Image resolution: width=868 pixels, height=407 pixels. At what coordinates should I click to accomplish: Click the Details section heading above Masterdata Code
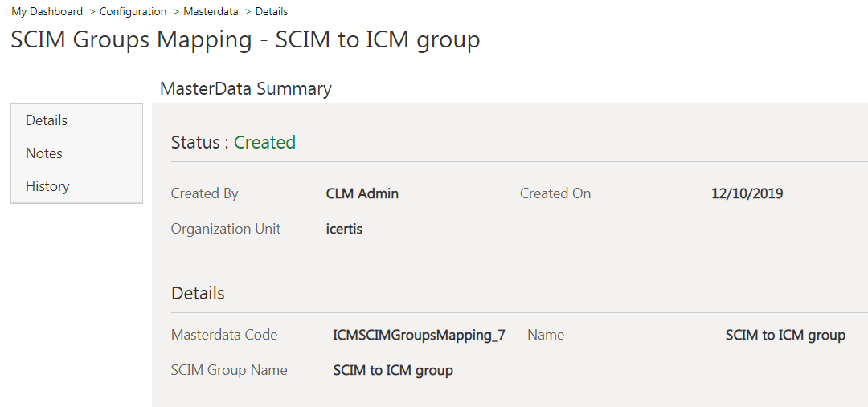(x=198, y=294)
